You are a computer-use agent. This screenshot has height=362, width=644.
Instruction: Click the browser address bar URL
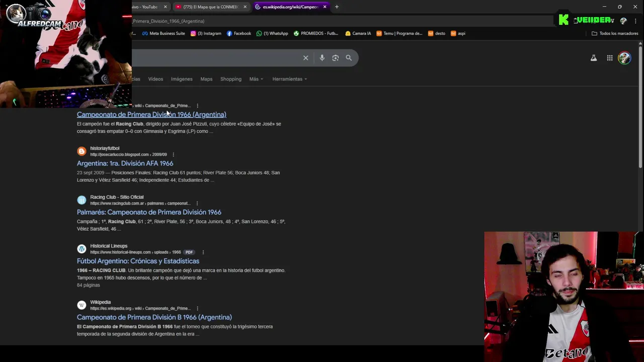click(x=169, y=21)
